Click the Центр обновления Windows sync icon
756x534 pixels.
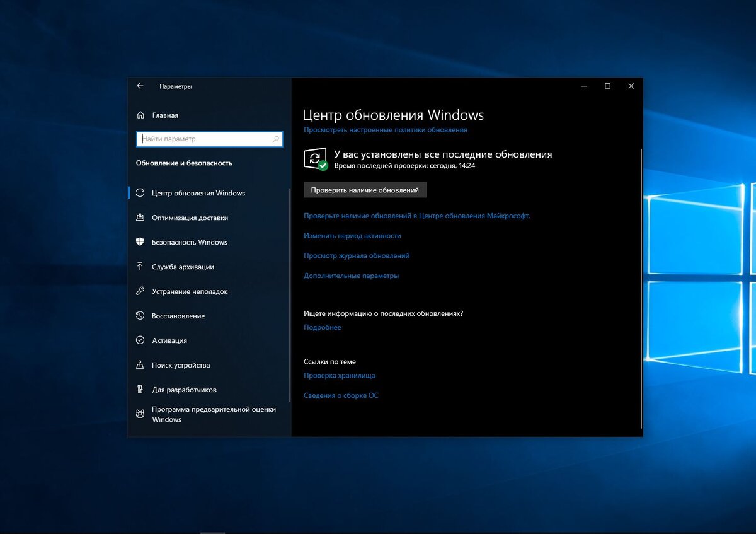click(x=140, y=193)
